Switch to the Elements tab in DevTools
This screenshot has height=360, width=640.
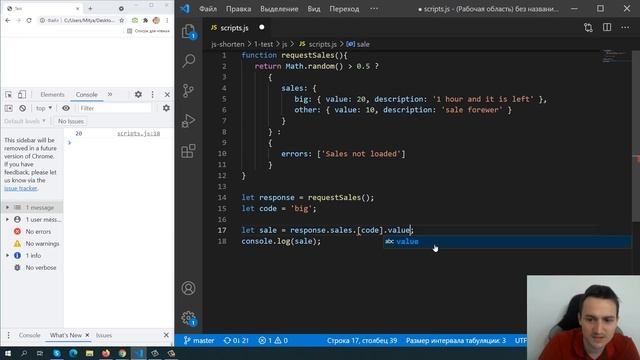52,94
